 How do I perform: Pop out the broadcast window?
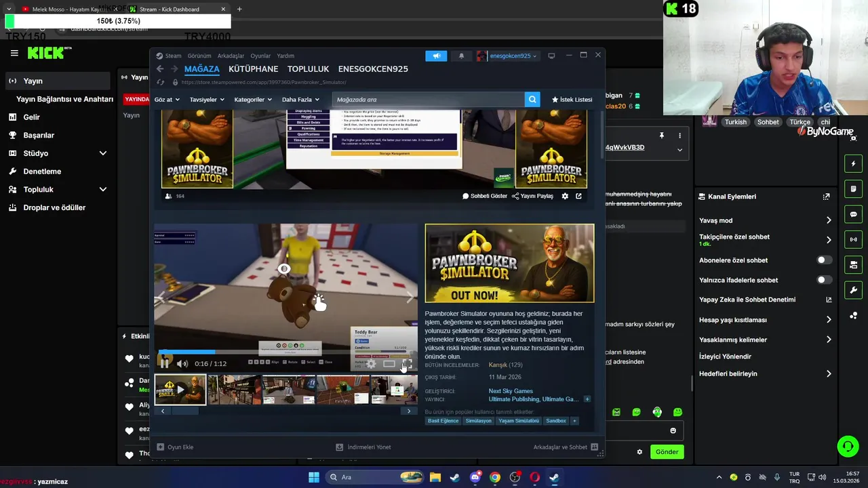point(578,196)
